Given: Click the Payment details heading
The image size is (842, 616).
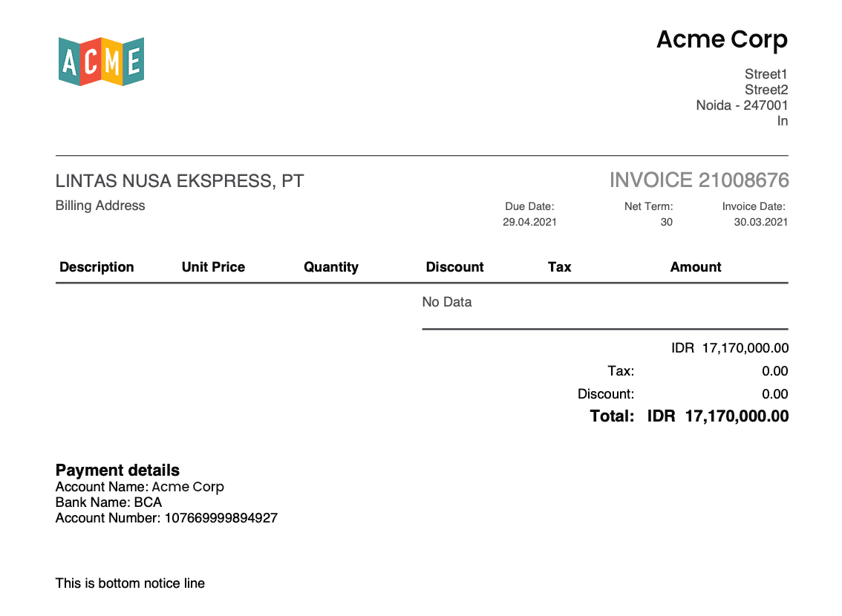Looking at the screenshot, I should pos(117,471).
